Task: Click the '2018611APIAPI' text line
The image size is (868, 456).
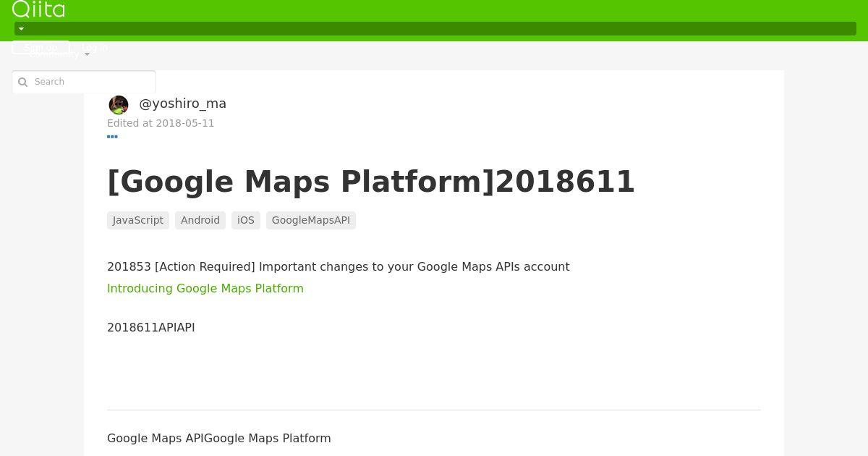Action: 151,327
